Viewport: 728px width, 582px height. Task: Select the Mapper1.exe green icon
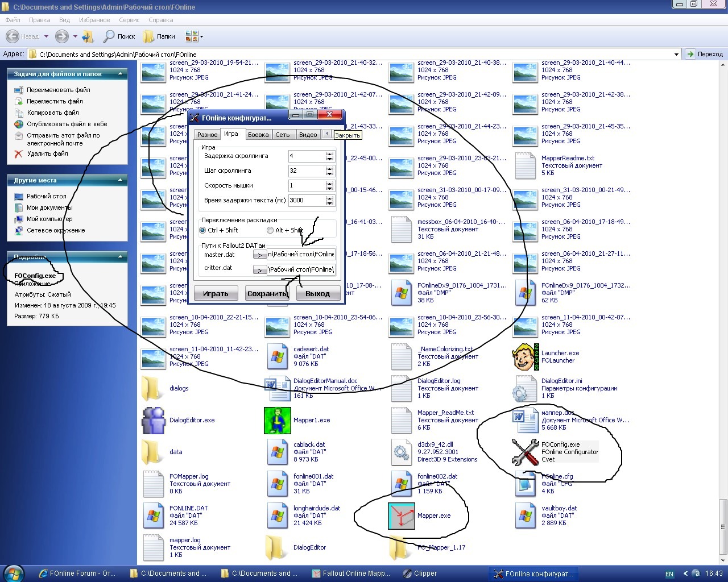278,420
